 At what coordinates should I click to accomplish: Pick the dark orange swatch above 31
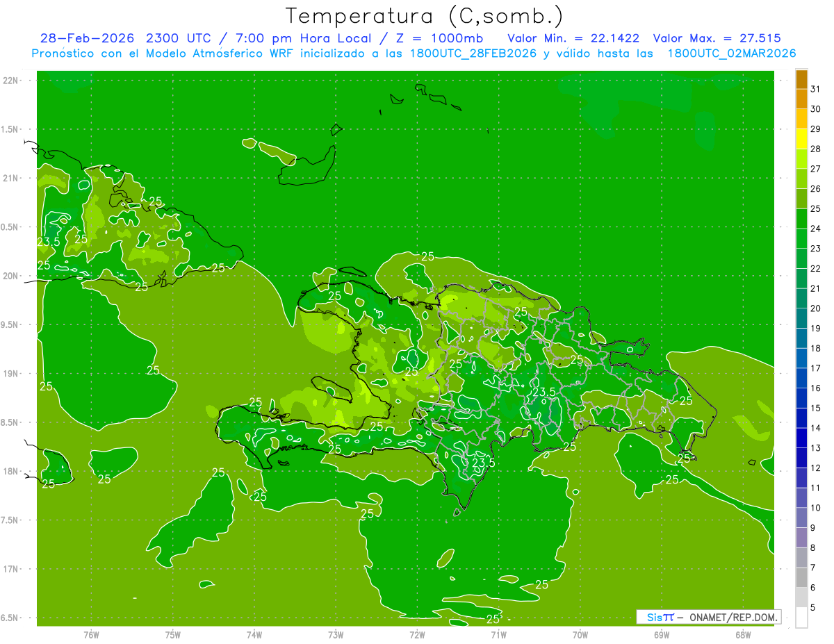coord(801,79)
